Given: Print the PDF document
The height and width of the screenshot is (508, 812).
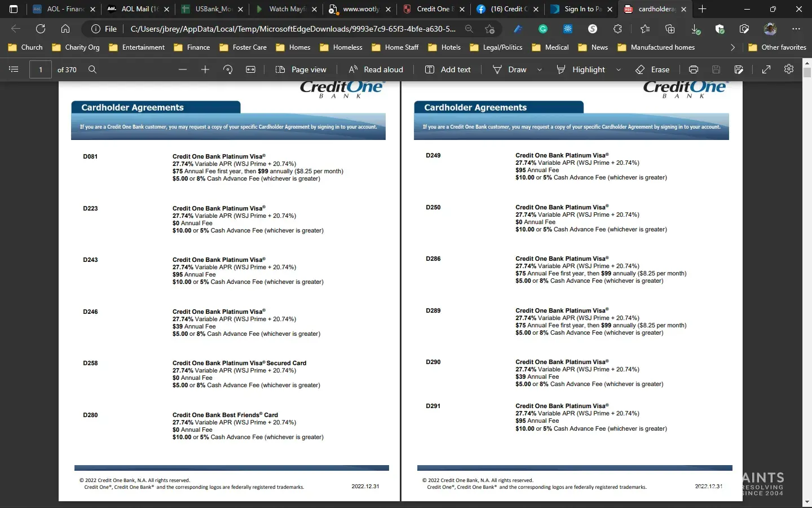Looking at the screenshot, I should point(694,69).
